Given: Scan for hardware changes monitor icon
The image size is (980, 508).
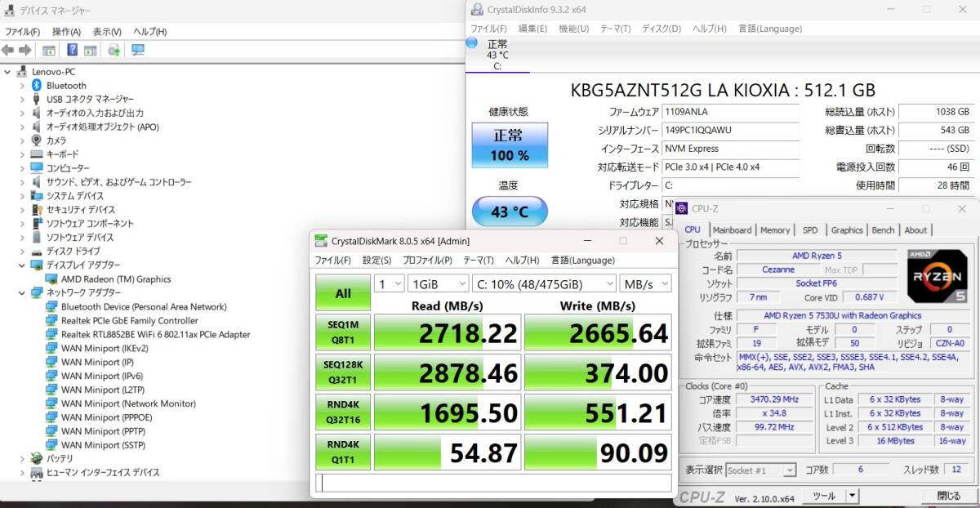Looking at the screenshot, I should coord(138,50).
